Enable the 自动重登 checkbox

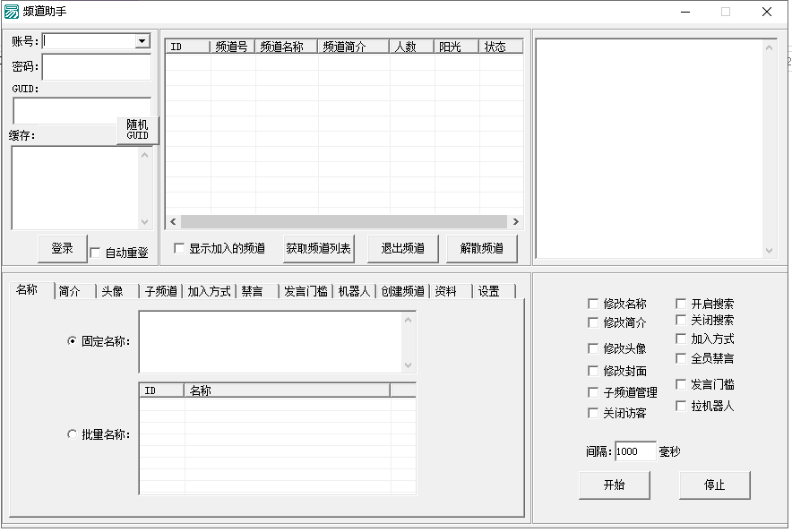click(x=96, y=253)
